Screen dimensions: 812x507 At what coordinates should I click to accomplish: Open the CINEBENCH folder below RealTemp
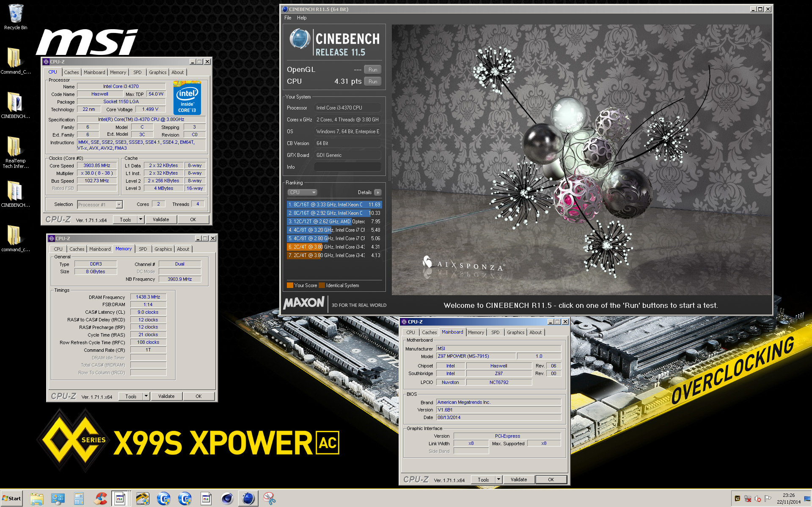coord(16,194)
